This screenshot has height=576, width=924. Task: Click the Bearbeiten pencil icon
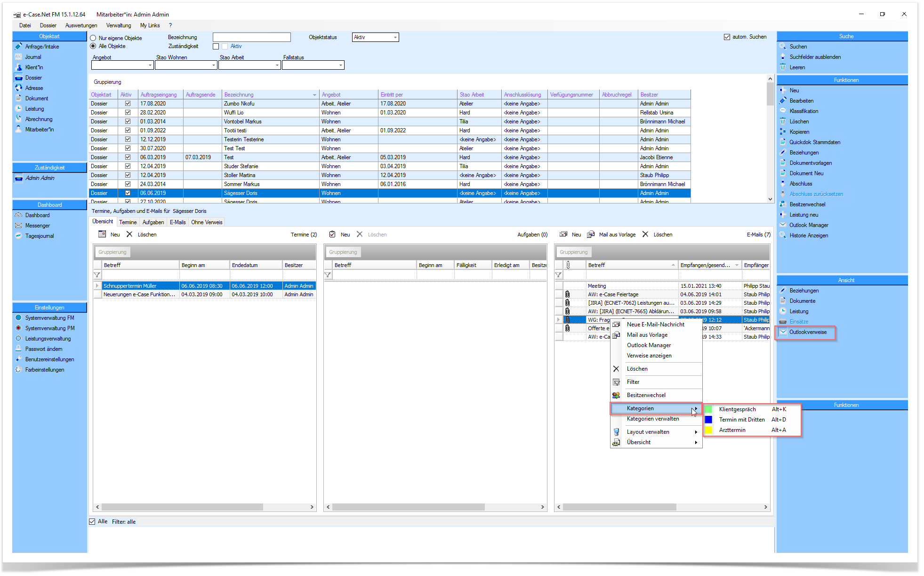783,101
